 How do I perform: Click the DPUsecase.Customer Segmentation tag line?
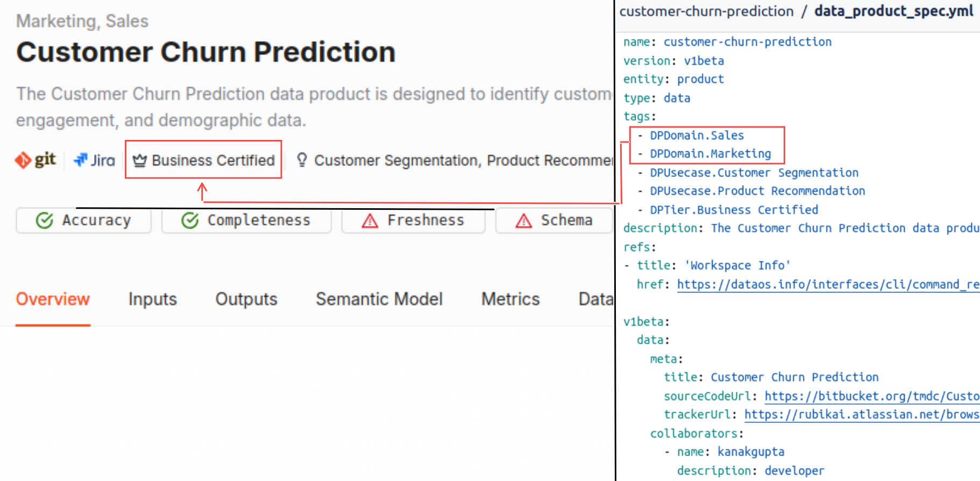748,173
